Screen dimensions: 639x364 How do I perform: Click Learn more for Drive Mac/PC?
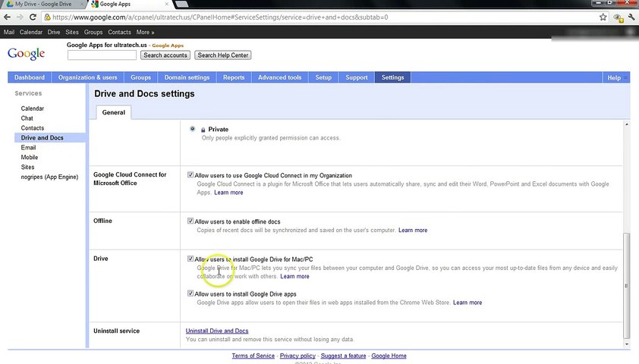click(x=294, y=277)
